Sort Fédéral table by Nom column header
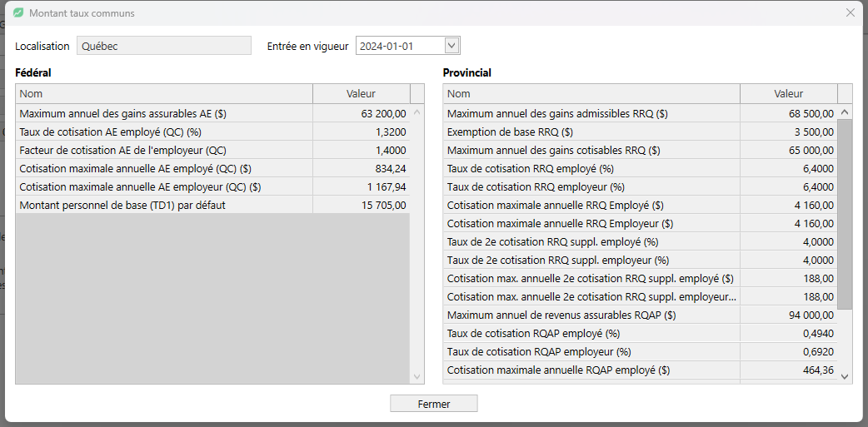 164,94
